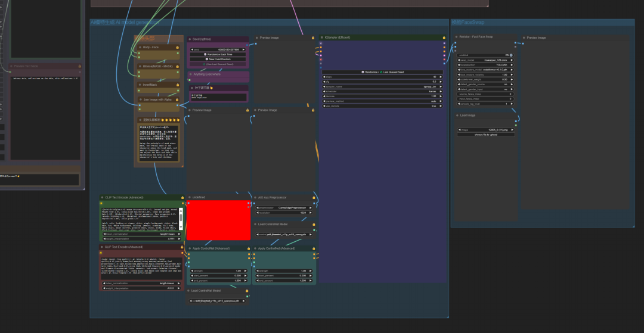Click choose file to upload button
The image size is (644, 333).
(x=486, y=135)
